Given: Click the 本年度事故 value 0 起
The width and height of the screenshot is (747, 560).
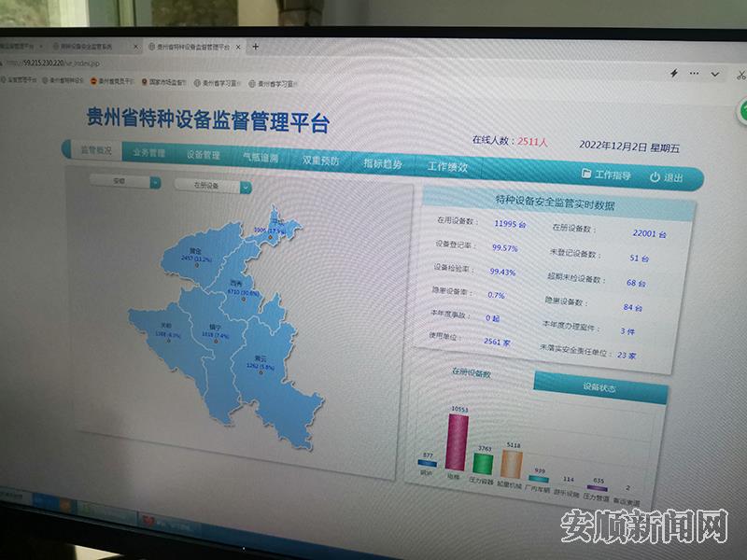Looking at the screenshot, I should click(x=493, y=317).
